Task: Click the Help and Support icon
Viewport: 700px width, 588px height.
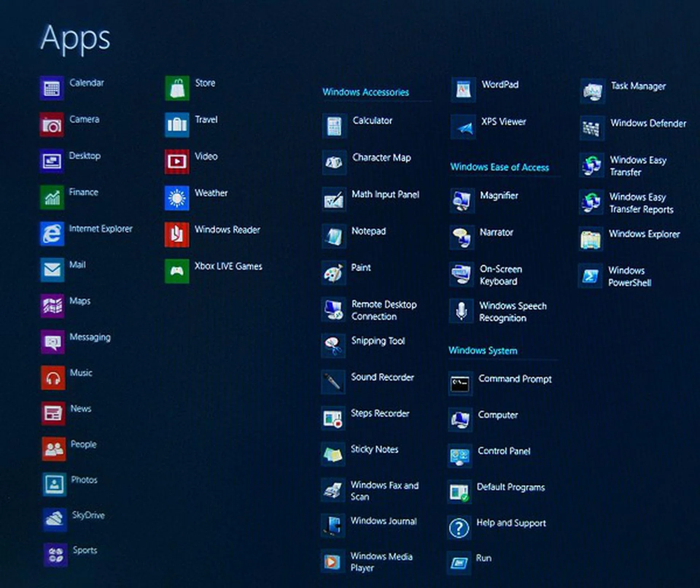Action: click(459, 527)
